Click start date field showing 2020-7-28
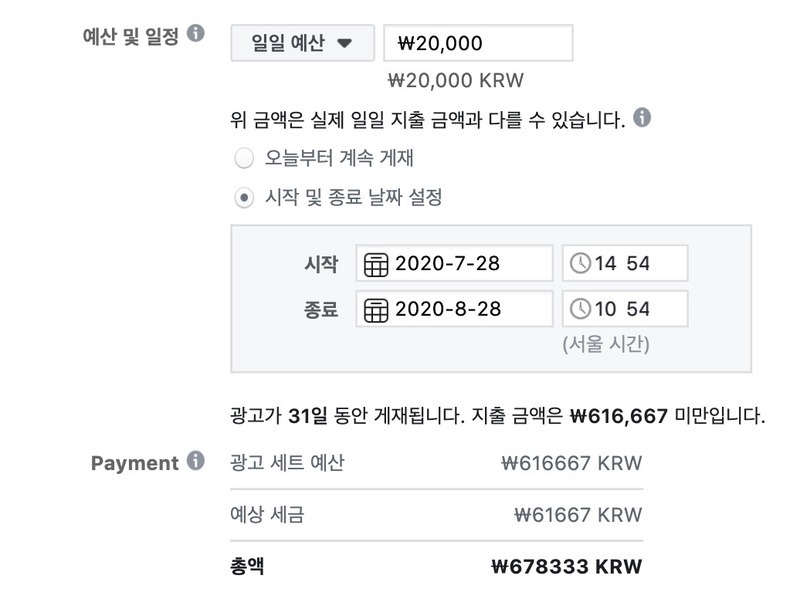The height and width of the screenshot is (599, 800). 454,263
